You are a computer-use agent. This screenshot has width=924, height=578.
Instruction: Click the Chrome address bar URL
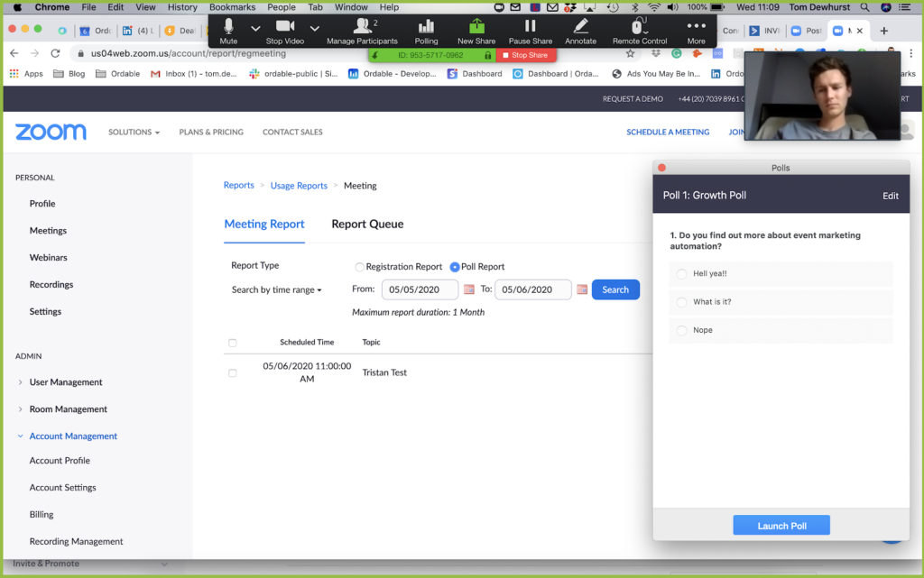click(189, 53)
